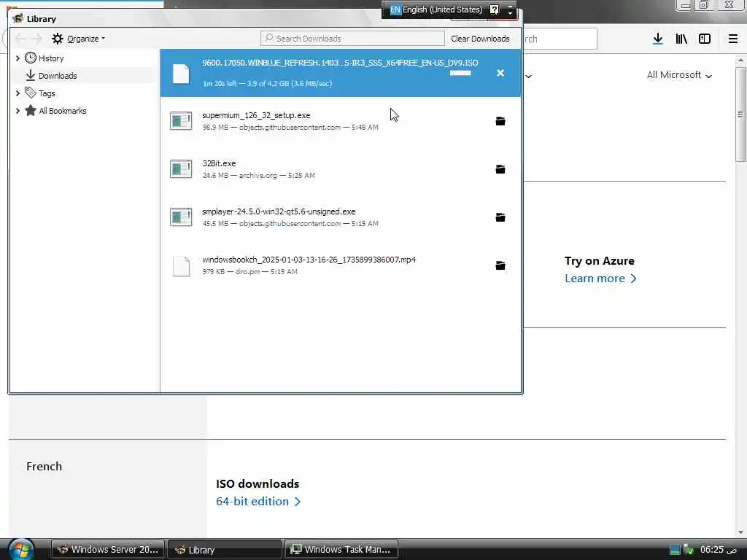The width and height of the screenshot is (747, 560).
Task: Select windowsbookch_2025-01-03 mp4 filename text
Action: click(309, 260)
